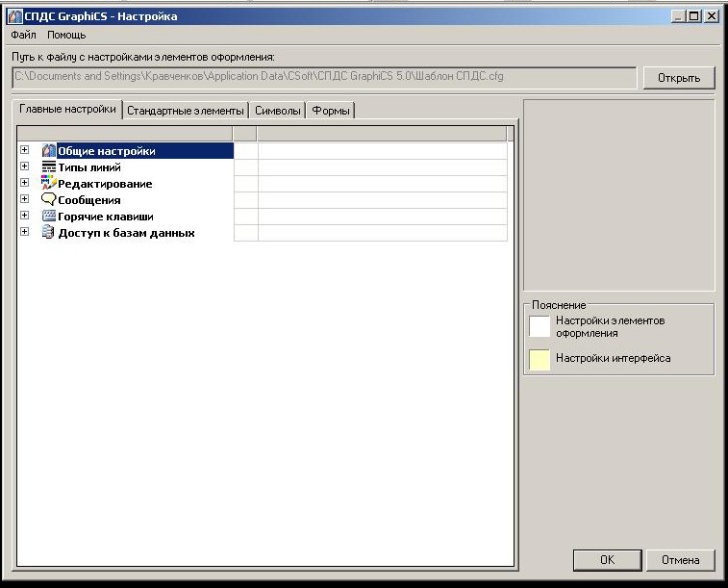The width and height of the screenshot is (728, 588).
Task: Click the settings file path field
Action: (324, 78)
